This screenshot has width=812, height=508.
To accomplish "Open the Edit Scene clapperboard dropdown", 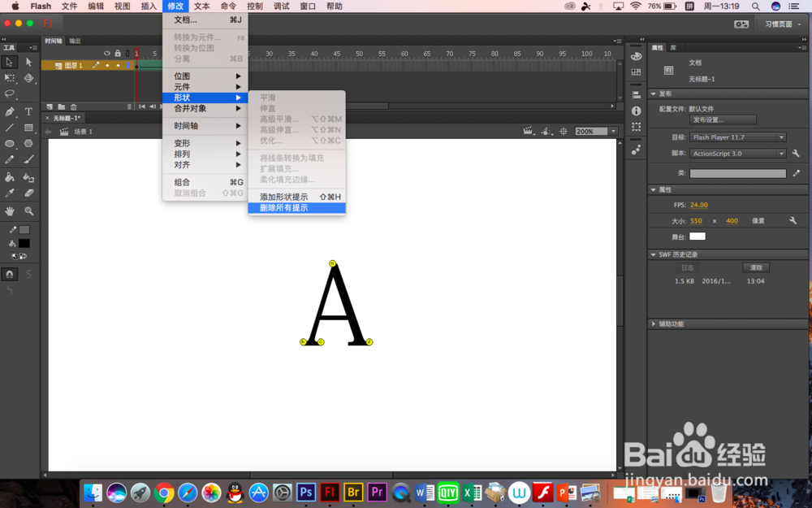I will click(529, 132).
